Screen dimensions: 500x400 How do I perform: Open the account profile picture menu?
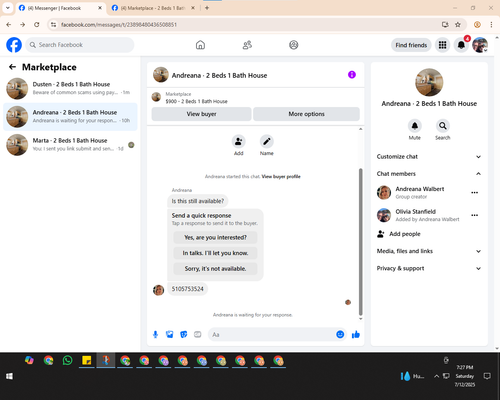(x=480, y=45)
